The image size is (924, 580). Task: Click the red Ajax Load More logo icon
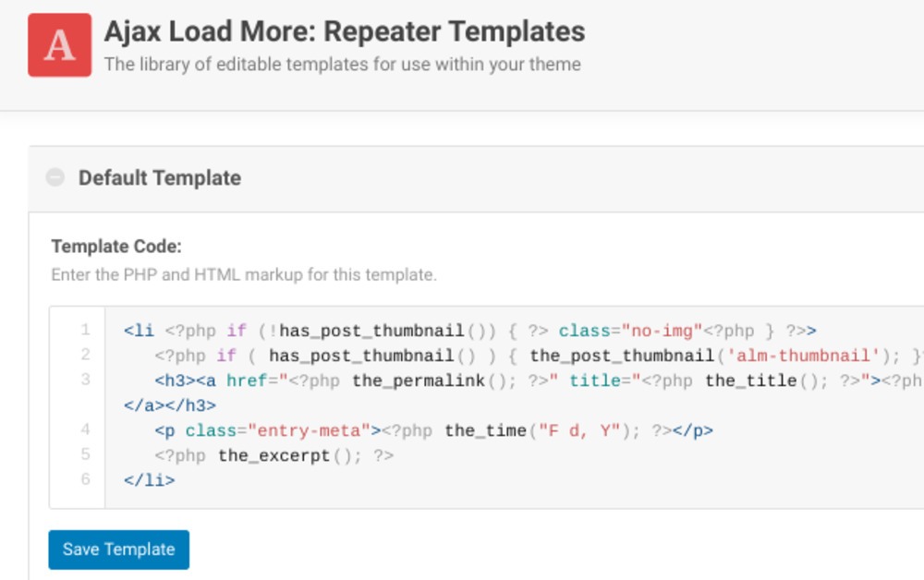click(60, 45)
